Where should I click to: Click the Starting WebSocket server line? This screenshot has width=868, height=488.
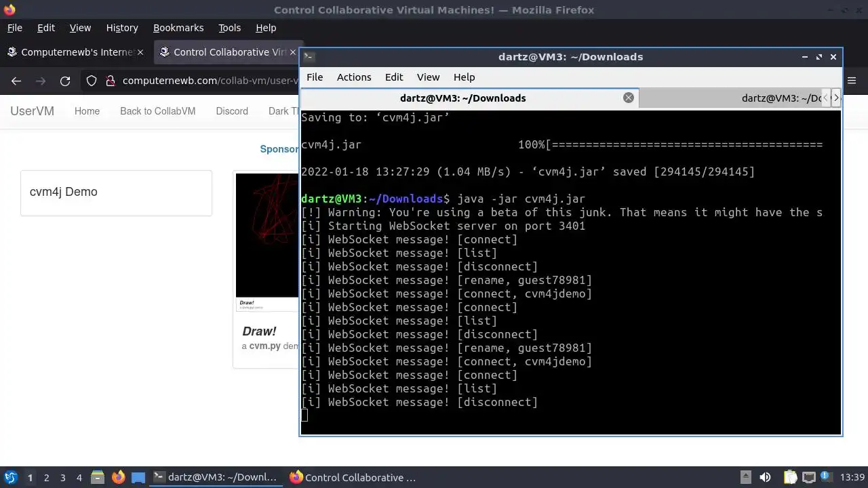coord(443,226)
